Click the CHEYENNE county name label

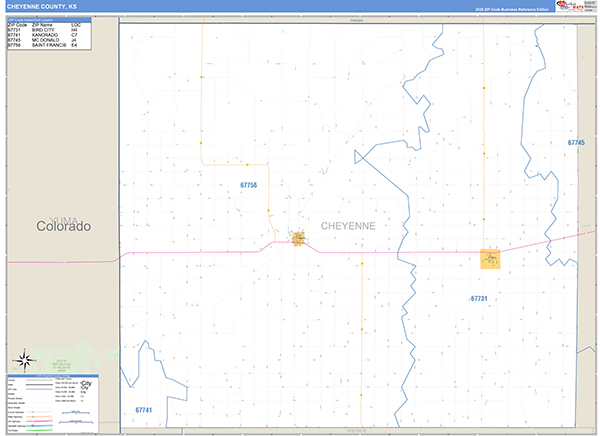tap(349, 227)
